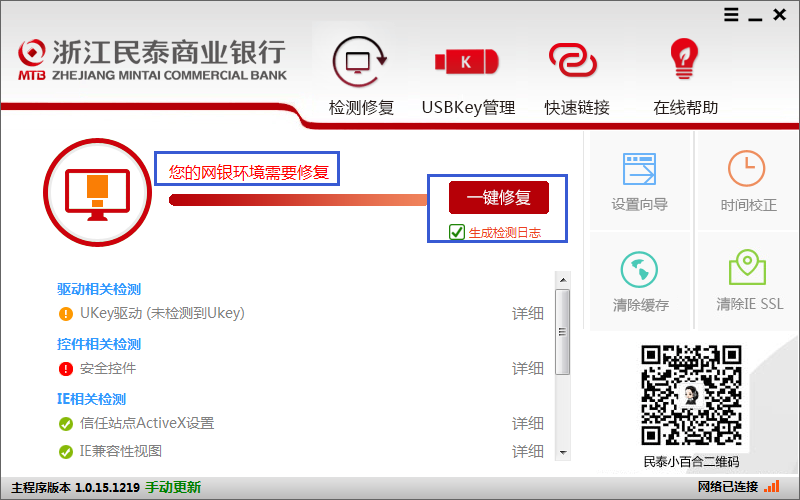This screenshot has height=500, width=800.
Task: Click the orange warning icon beside UKey驱动
Action: [66, 313]
